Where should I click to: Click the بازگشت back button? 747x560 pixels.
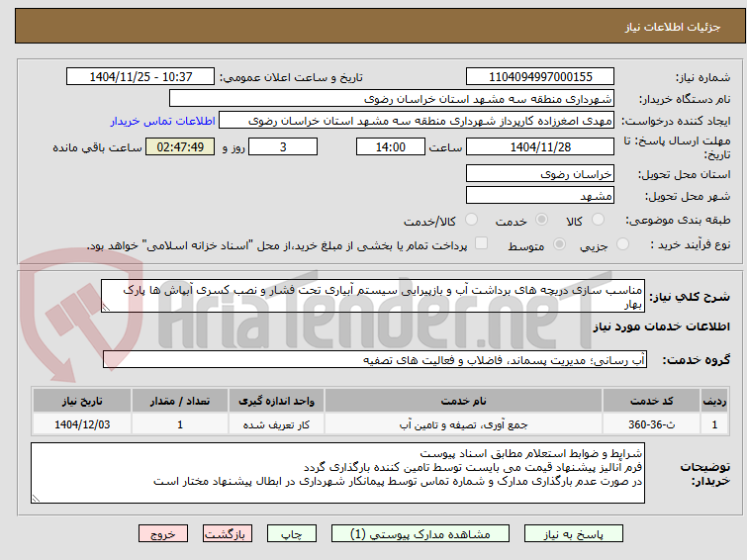click(x=228, y=534)
